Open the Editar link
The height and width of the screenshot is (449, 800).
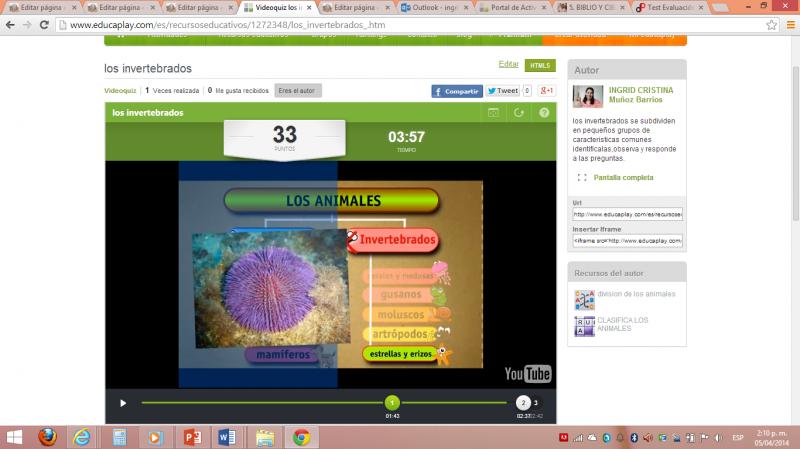[x=508, y=64]
